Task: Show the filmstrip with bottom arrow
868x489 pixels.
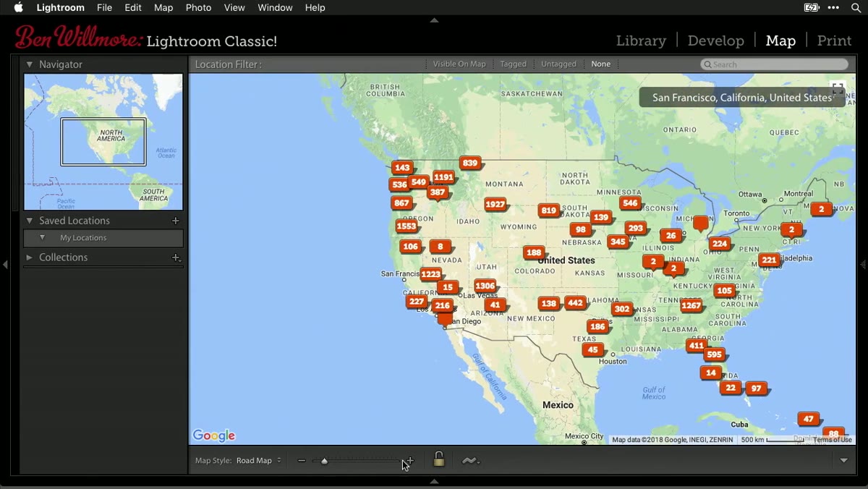Action: click(x=434, y=482)
